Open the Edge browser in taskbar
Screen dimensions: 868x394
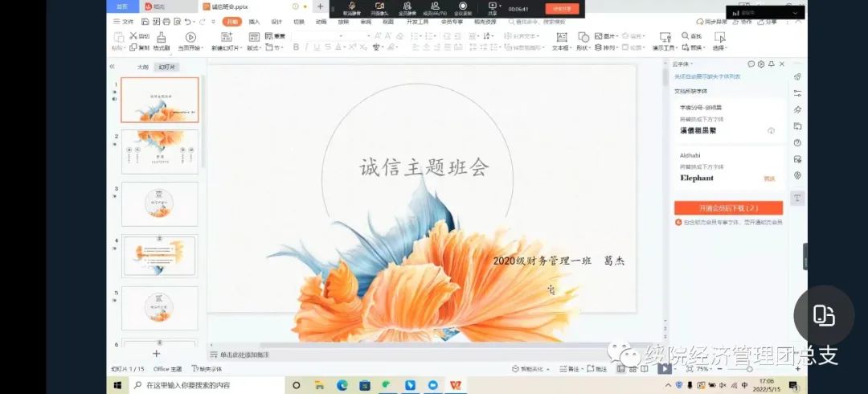(x=341, y=385)
